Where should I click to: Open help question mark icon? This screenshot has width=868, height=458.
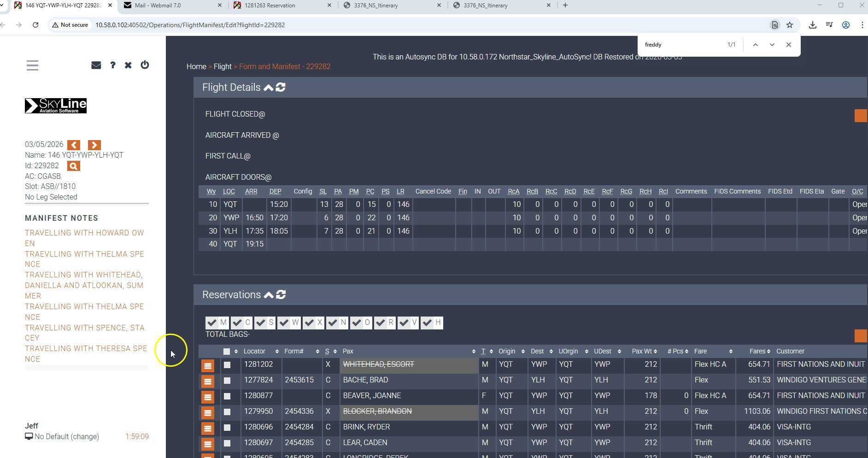[x=113, y=65]
